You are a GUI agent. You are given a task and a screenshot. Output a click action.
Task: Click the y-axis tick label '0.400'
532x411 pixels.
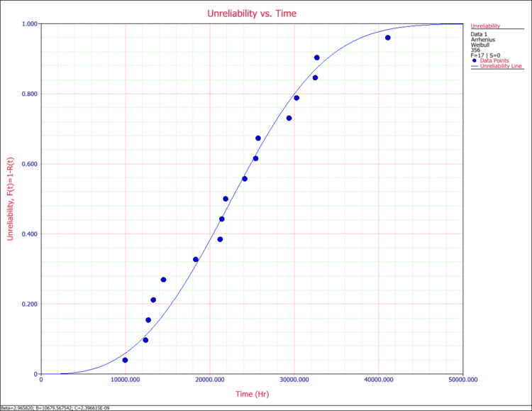pos(30,234)
